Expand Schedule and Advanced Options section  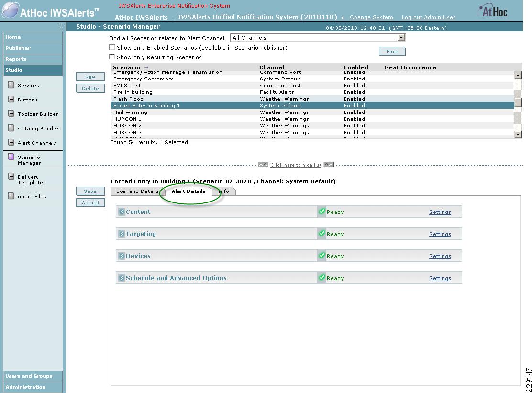122,278
